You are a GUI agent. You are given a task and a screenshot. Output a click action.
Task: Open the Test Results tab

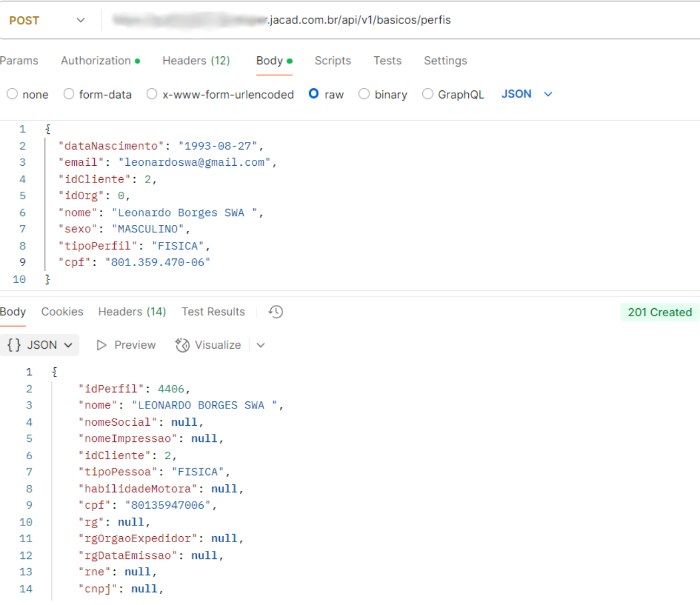(213, 312)
